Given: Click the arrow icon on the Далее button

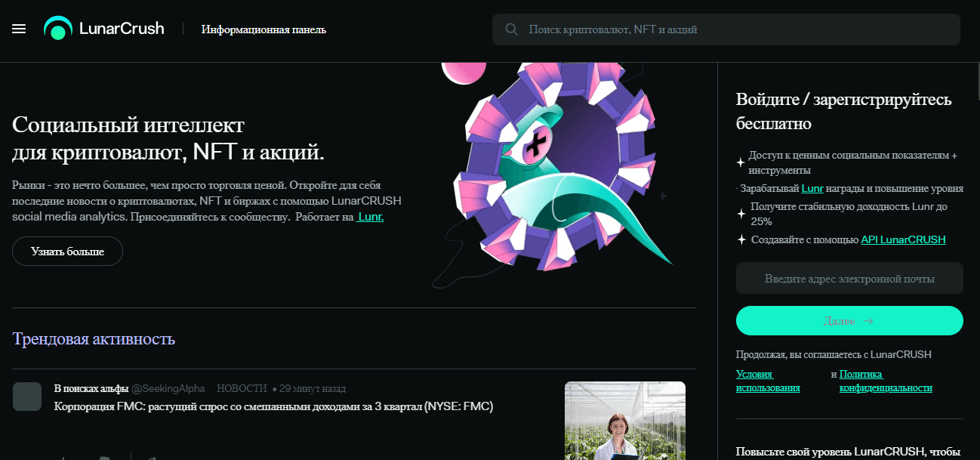Looking at the screenshot, I should [x=868, y=321].
